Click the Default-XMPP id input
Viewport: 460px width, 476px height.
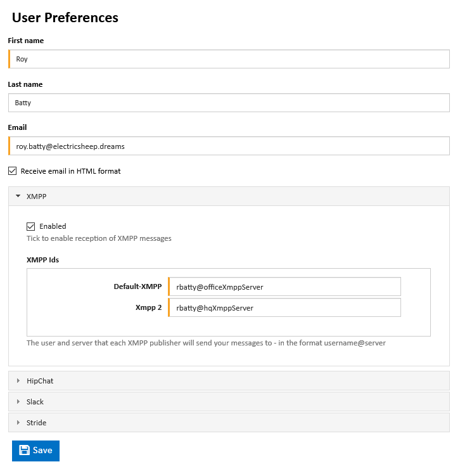[284, 286]
